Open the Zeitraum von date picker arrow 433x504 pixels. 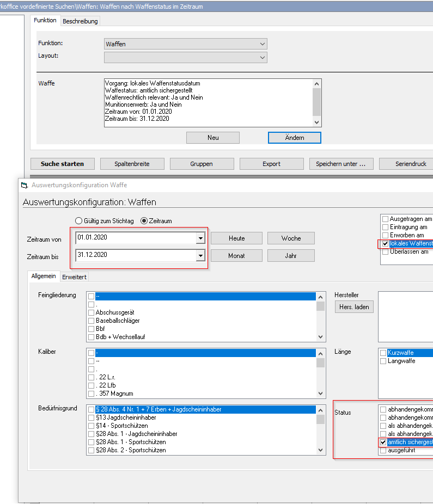tap(200, 238)
